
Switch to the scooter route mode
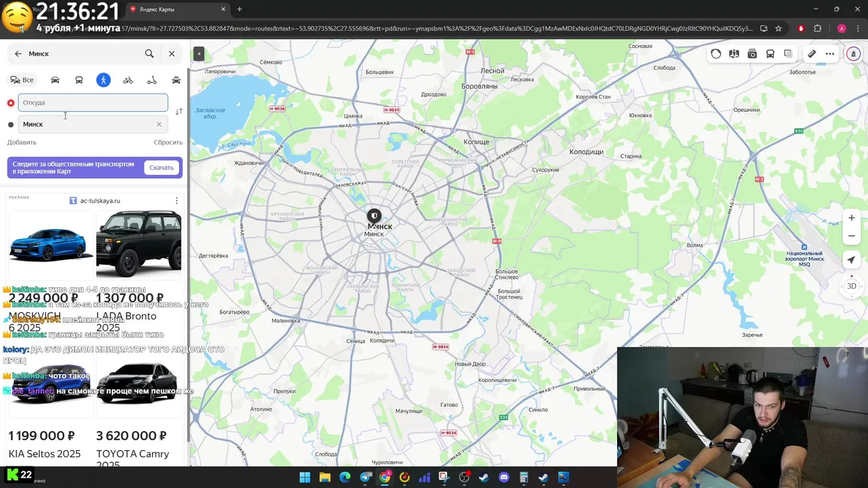point(152,80)
